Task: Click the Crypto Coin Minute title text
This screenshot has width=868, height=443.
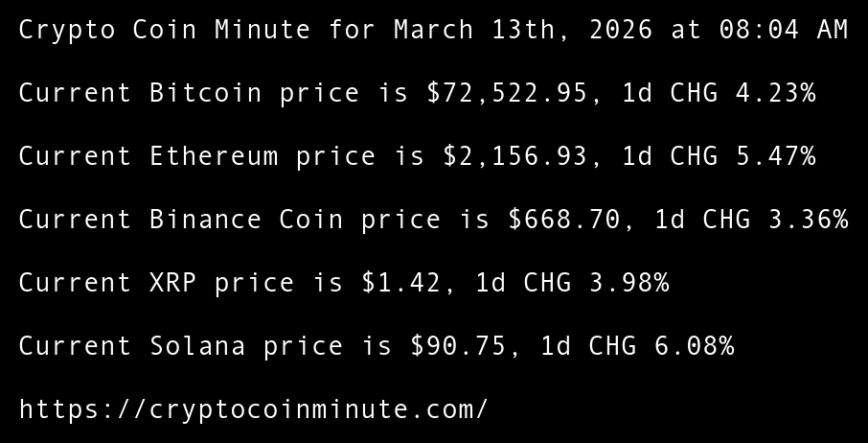Action: (164, 30)
